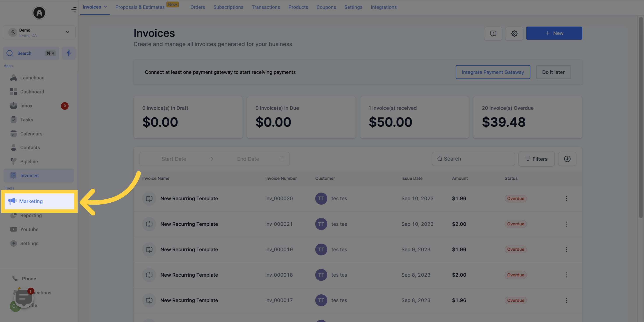This screenshot has height=322, width=644.
Task: Click the New invoice button
Action: [554, 33]
